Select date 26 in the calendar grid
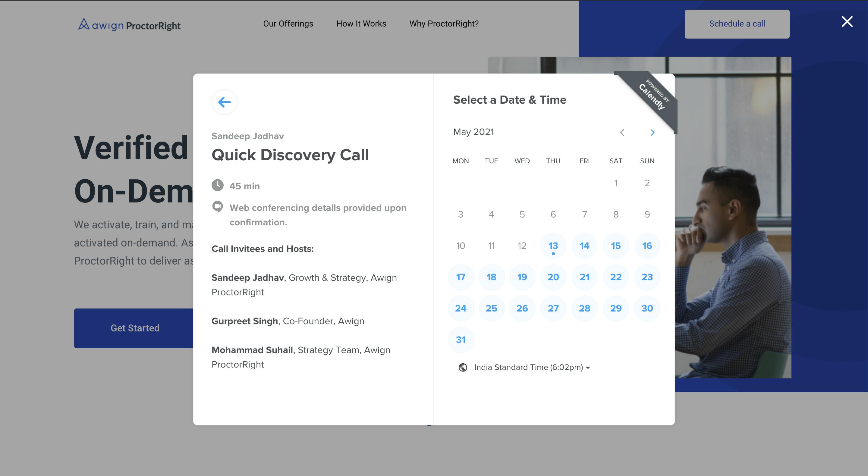This screenshot has height=476, width=868. click(x=522, y=308)
